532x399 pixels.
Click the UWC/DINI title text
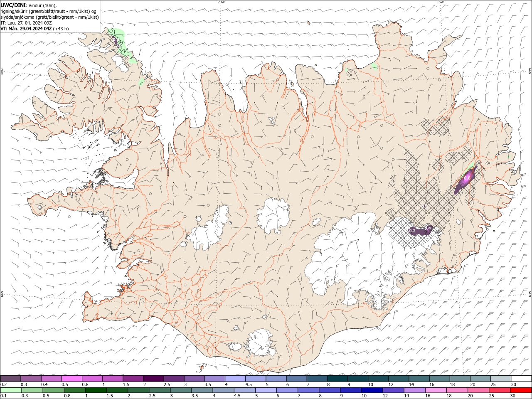pyautogui.click(x=13, y=5)
